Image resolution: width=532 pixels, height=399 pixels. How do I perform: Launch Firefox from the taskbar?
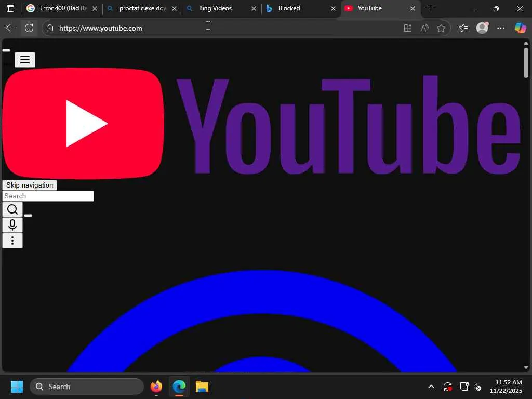click(156, 387)
